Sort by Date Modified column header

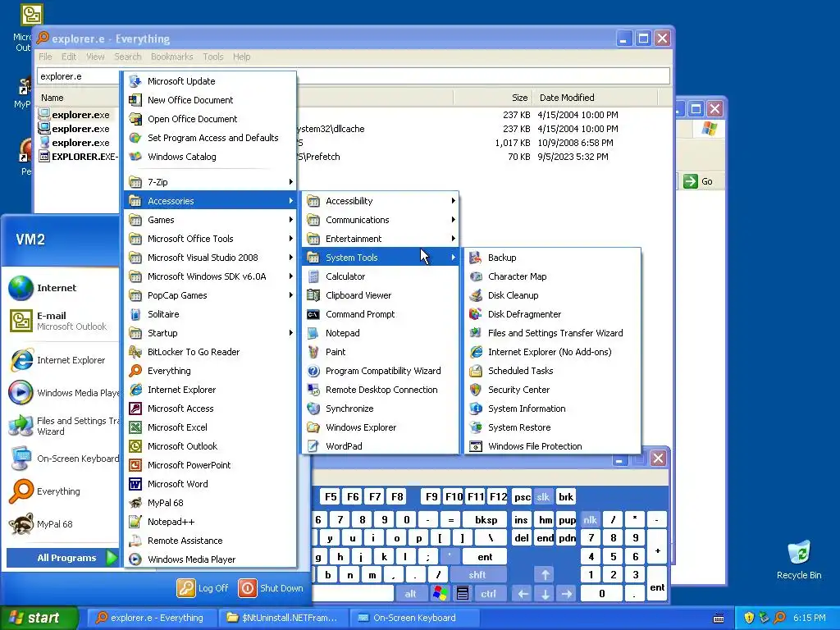[x=596, y=98]
